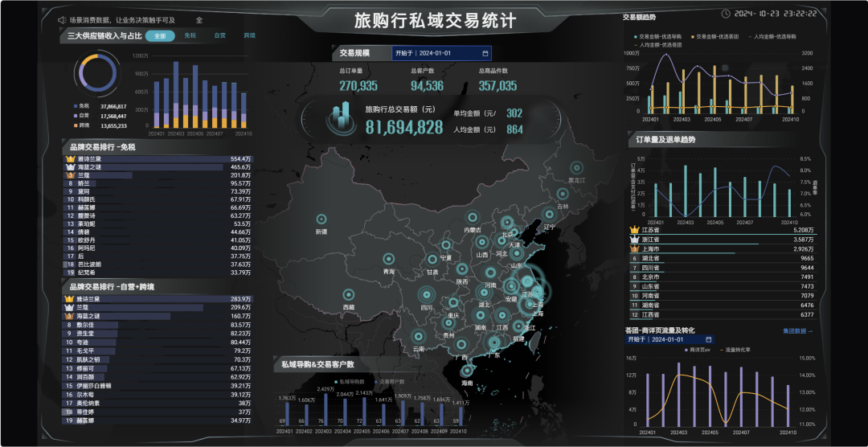The width and height of the screenshot is (868, 447).
Task: Select the 伊丽莎白雅顿 row
Action: pos(158,386)
